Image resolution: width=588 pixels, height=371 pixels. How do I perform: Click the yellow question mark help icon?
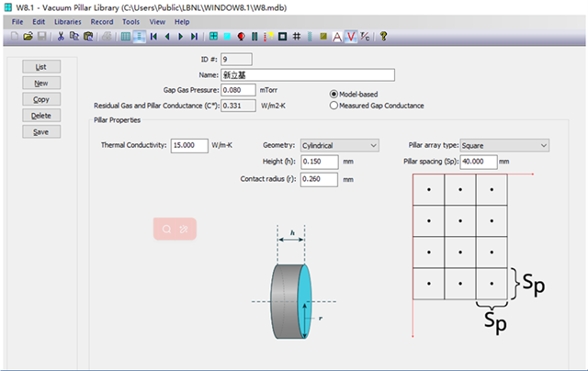383,37
